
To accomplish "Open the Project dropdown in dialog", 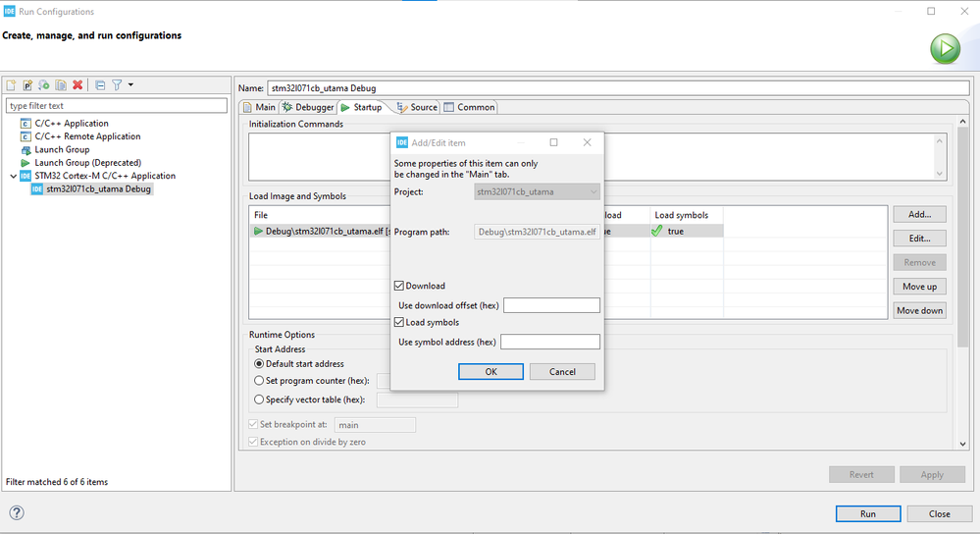I will (x=537, y=192).
